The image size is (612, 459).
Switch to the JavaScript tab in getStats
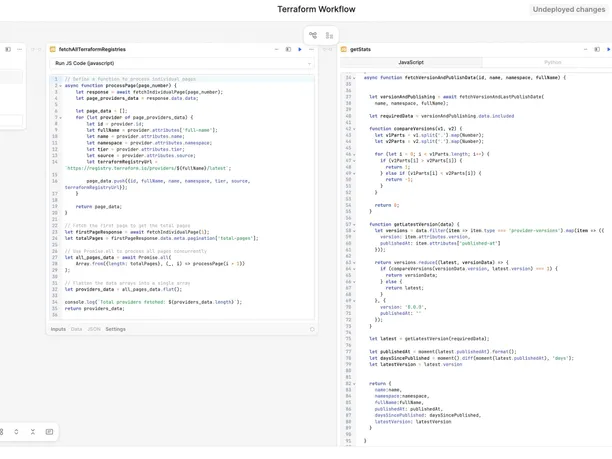411,62
